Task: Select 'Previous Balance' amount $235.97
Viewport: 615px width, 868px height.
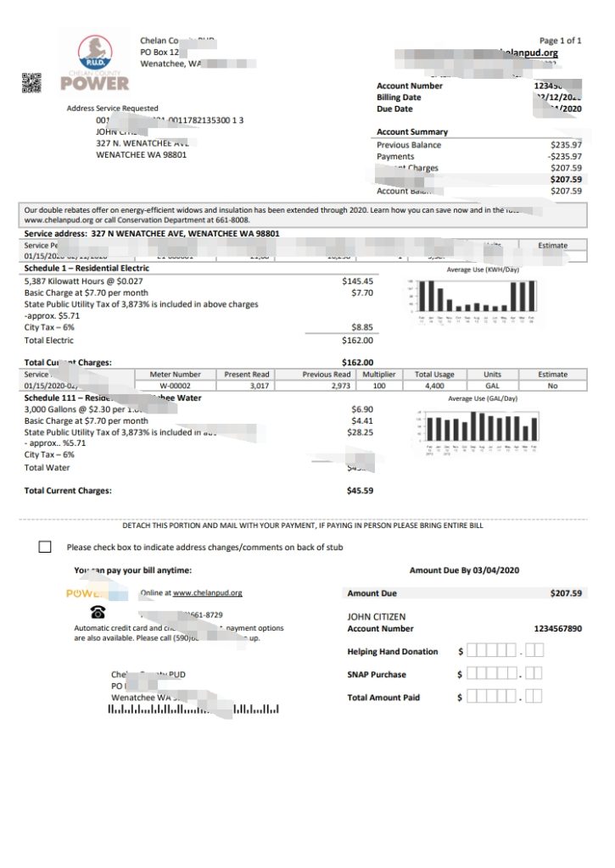Action: coord(566,144)
